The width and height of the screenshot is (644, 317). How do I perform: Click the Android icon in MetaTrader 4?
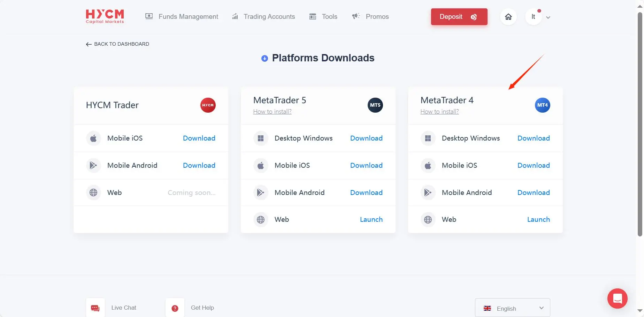tap(428, 193)
